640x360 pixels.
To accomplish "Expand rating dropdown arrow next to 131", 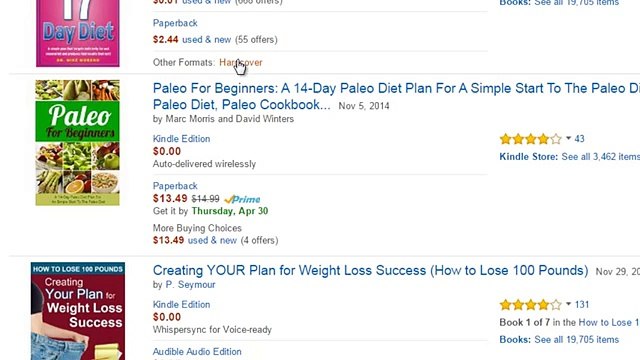I will point(568,304).
